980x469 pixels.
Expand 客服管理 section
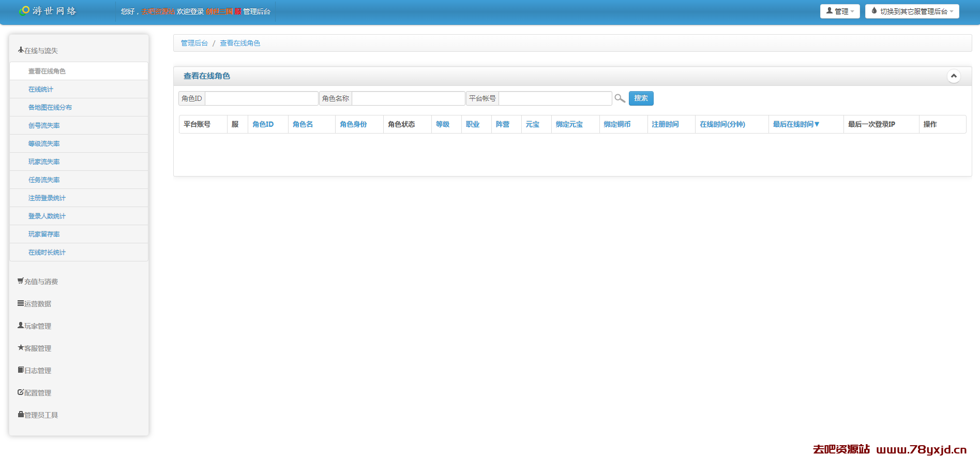click(34, 348)
